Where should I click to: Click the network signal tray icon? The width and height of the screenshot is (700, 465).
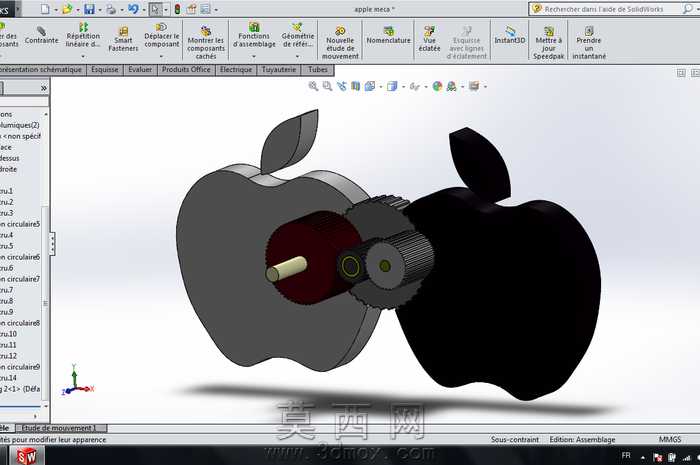click(x=686, y=457)
